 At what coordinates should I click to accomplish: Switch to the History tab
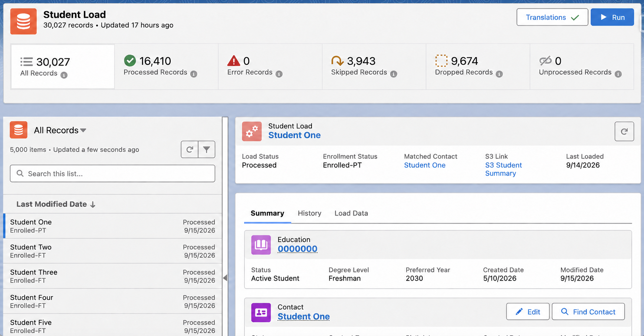309,213
